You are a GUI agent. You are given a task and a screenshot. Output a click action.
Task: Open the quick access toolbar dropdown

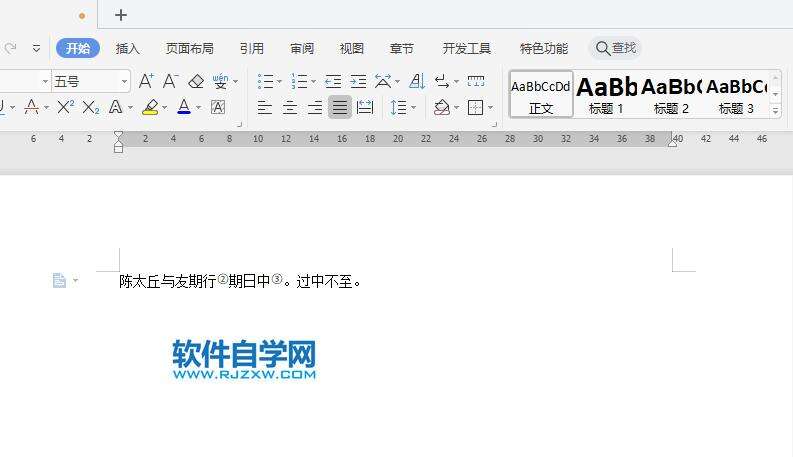point(36,49)
